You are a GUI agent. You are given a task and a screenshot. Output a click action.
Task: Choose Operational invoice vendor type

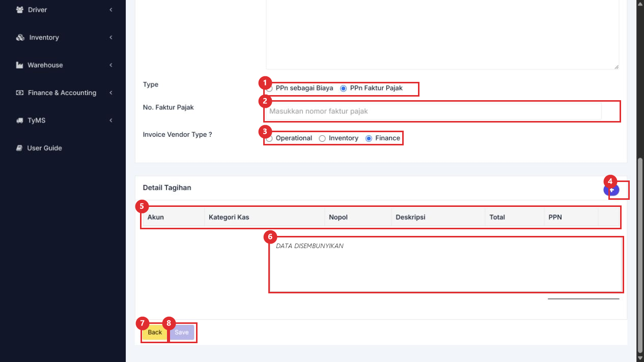tap(270, 138)
